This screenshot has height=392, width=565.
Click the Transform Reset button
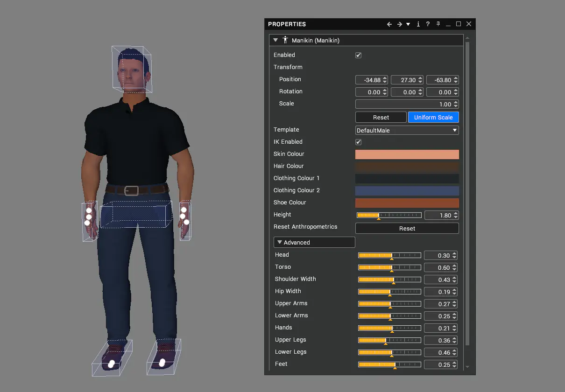381,117
